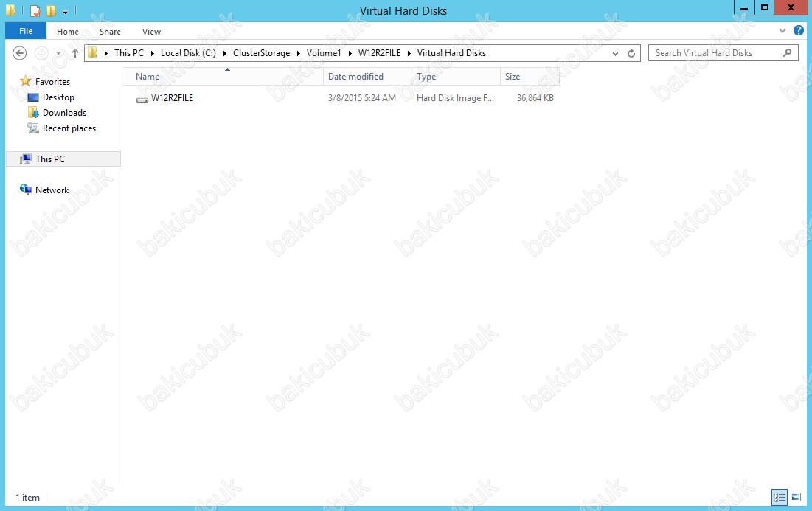Open the address bar previous locations dropdown

pyautogui.click(x=615, y=53)
